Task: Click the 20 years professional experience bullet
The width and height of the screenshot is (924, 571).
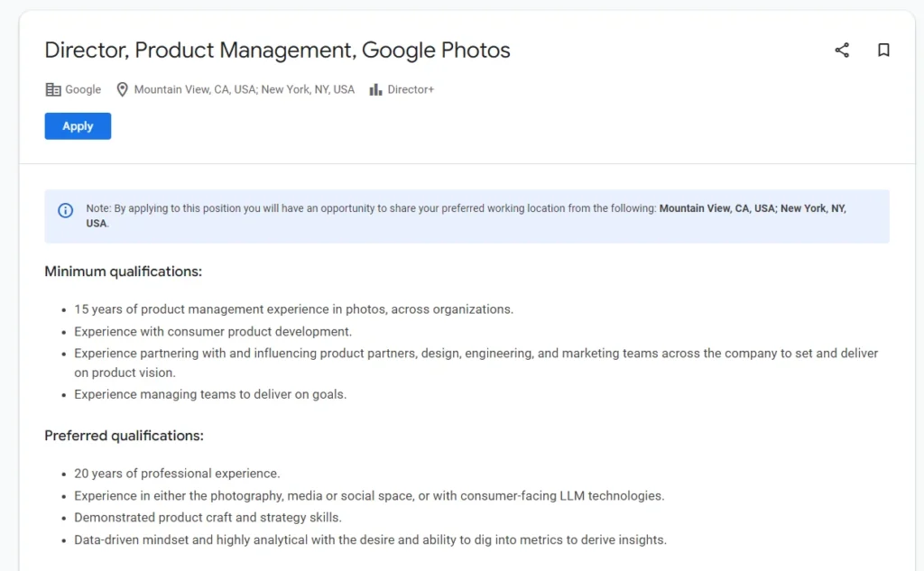Action: pyautogui.click(x=177, y=474)
